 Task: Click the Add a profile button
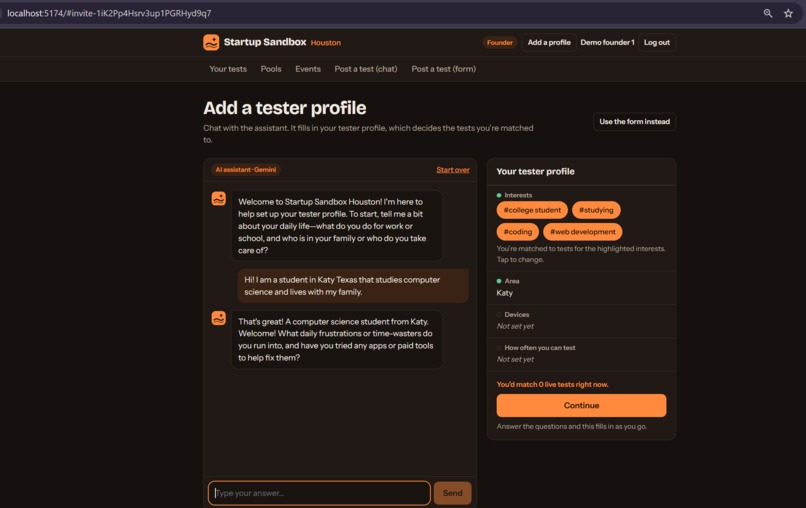pos(549,43)
